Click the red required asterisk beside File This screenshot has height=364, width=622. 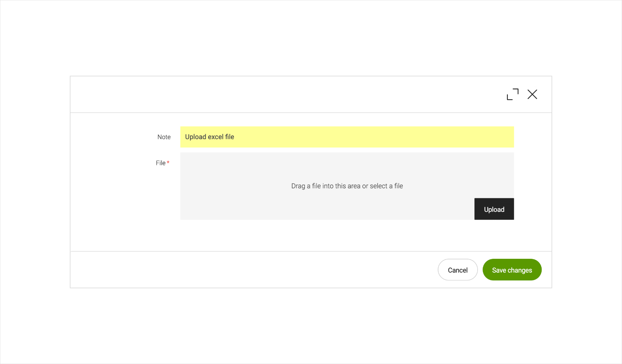click(x=168, y=162)
